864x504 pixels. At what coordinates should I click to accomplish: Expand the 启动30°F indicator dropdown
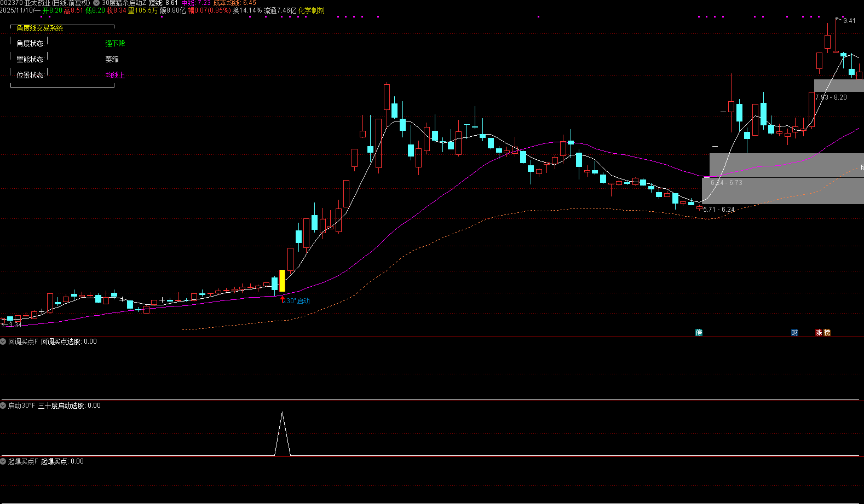3,405
